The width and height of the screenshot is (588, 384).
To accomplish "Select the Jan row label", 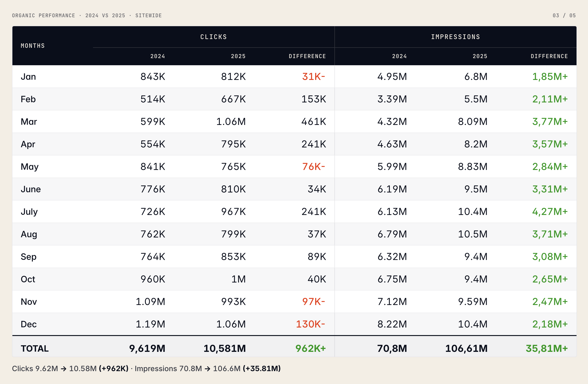I will point(28,77).
